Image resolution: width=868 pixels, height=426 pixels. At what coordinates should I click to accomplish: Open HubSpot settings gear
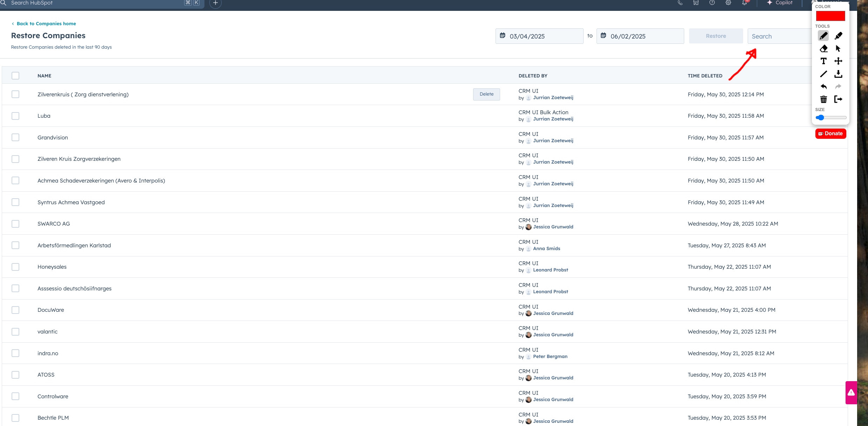click(728, 3)
